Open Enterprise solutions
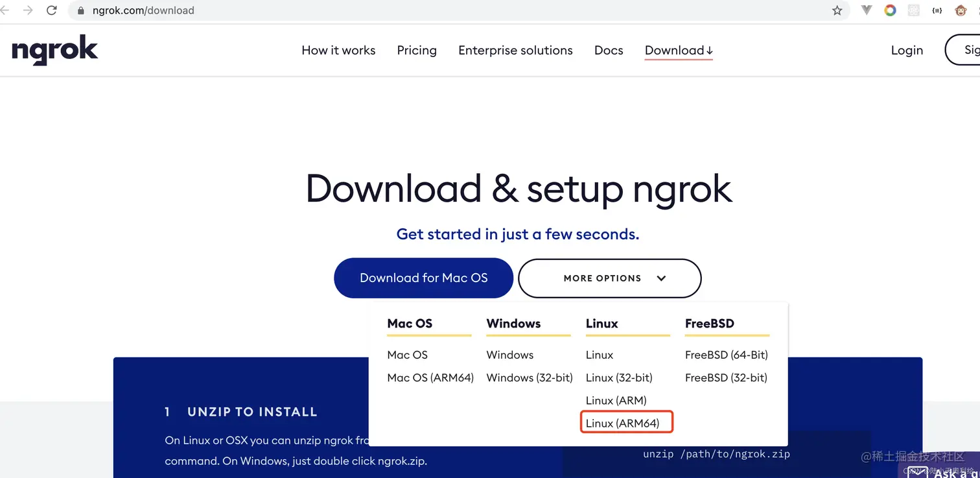This screenshot has height=478, width=980. (x=515, y=51)
